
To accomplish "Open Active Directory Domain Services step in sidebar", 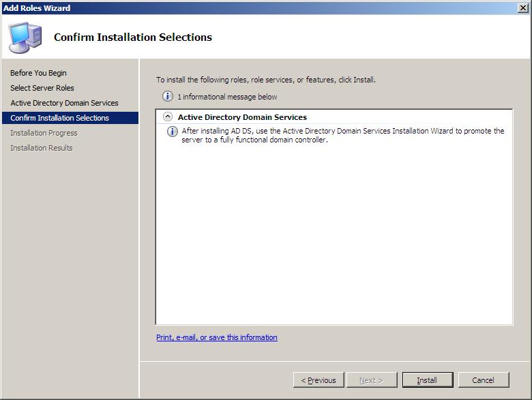I will pyautogui.click(x=65, y=103).
